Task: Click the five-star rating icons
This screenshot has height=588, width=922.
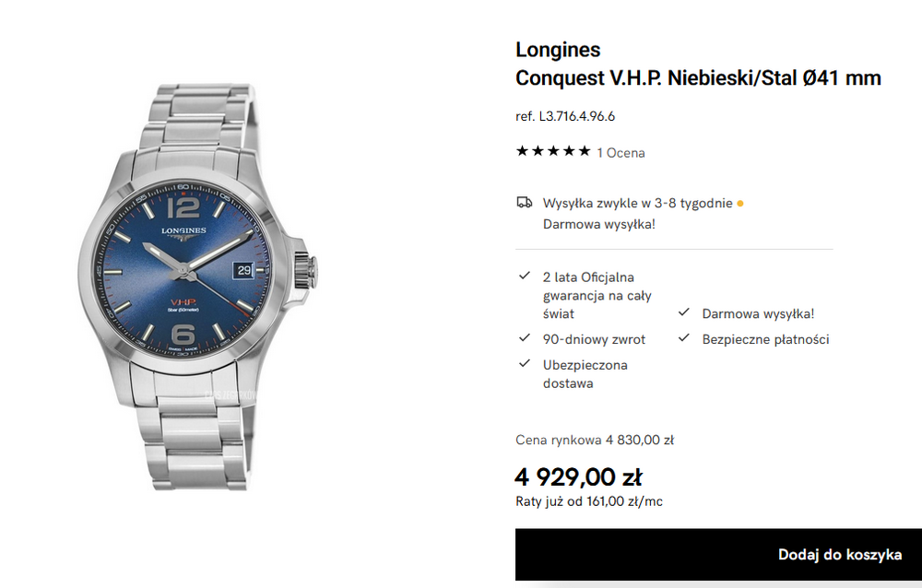Action: click(x=552, y=151)
